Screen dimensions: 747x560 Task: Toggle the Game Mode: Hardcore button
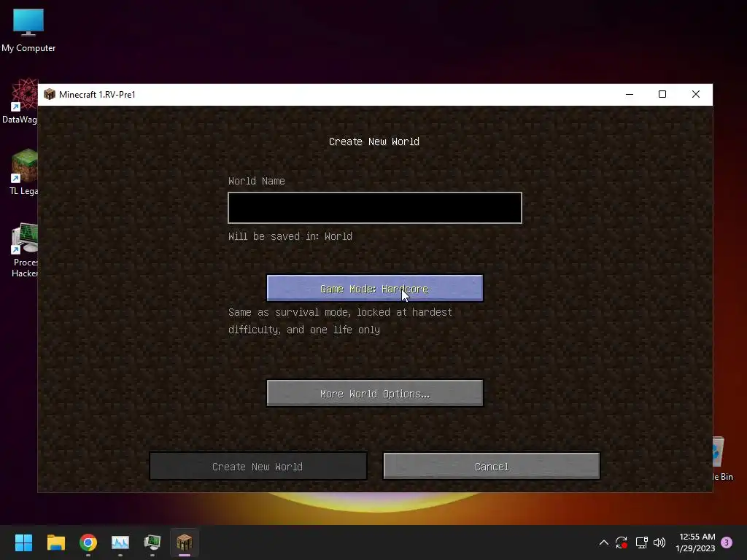(374, 288)
